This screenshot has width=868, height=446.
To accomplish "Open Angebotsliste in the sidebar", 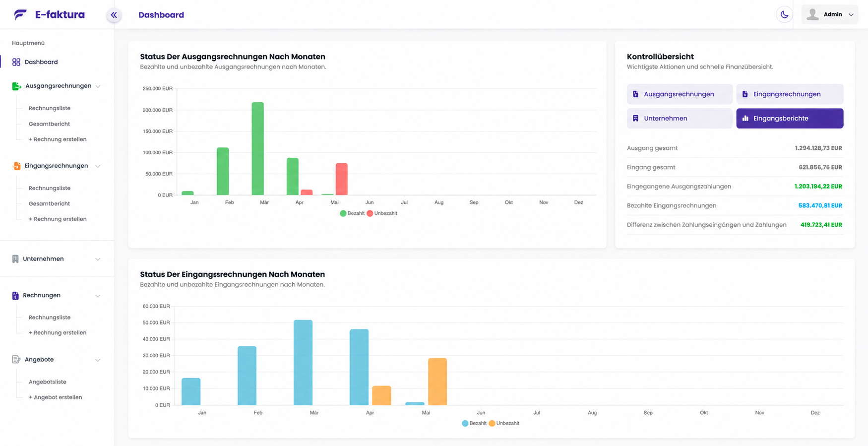I will (x=48, y=382).
